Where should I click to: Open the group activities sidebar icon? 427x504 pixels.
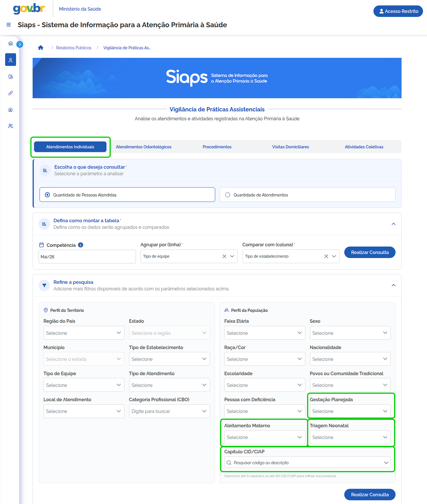(10, 126)
